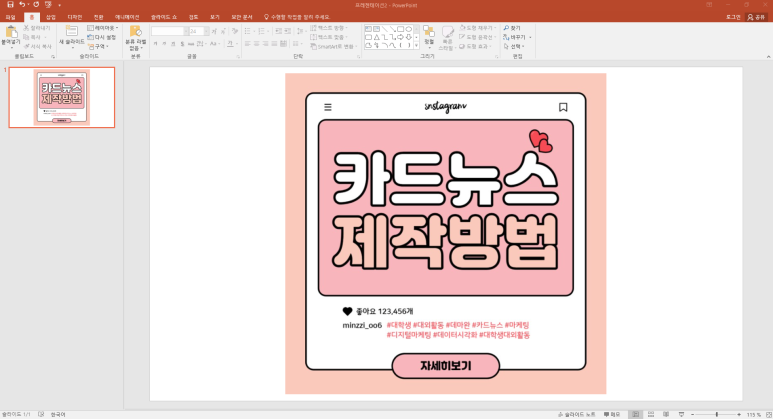Collapse the ribbon with the chevron
Viewport: 773px width, 419px height.
pyautogui.click(x=768, y=57)
